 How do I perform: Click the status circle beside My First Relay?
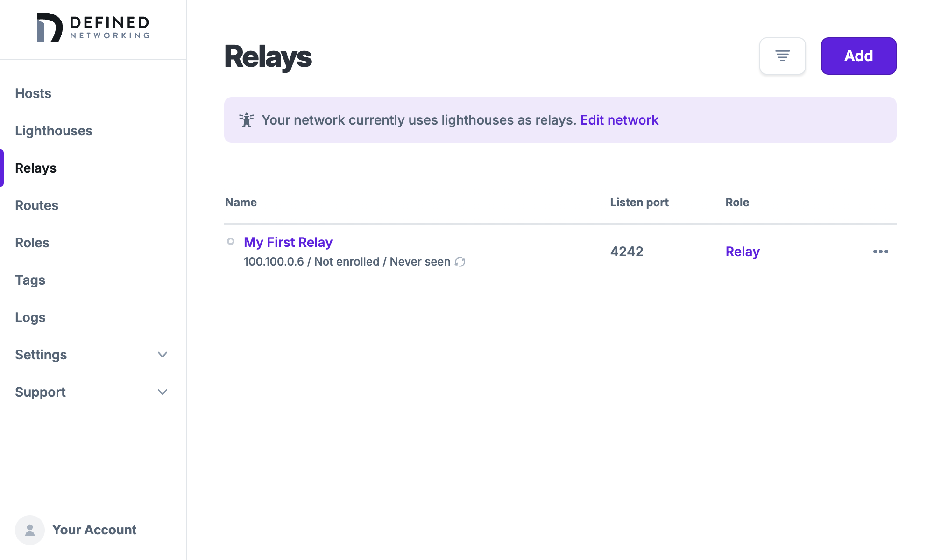click(x=231, y=242)
